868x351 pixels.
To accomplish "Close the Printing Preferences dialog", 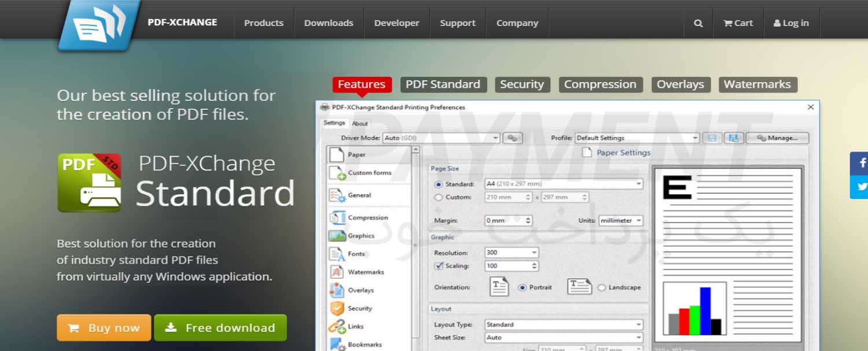I will [x=810, y=107].
